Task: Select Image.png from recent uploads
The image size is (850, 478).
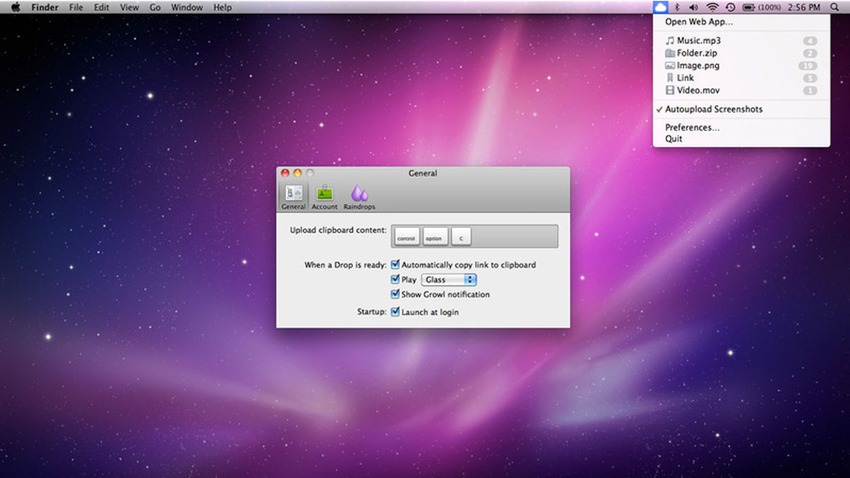Action: click(698, 65)
